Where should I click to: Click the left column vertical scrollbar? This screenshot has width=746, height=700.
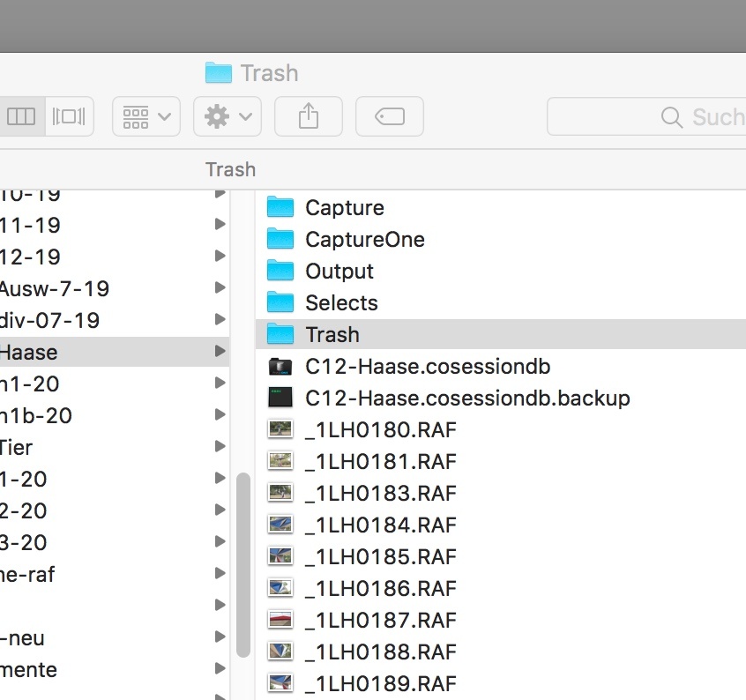coord(243,564)
